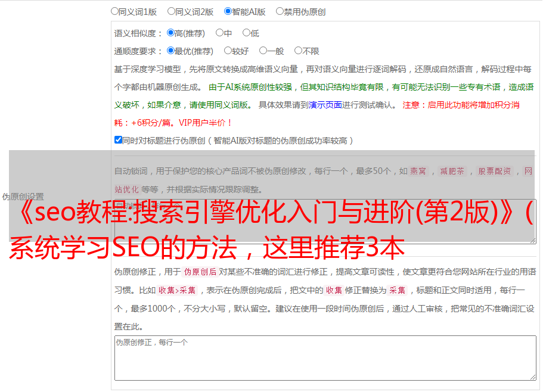Select the 同义词1版 radio option
The width and height of the screenshot is (543, 392).
[114, 11]
